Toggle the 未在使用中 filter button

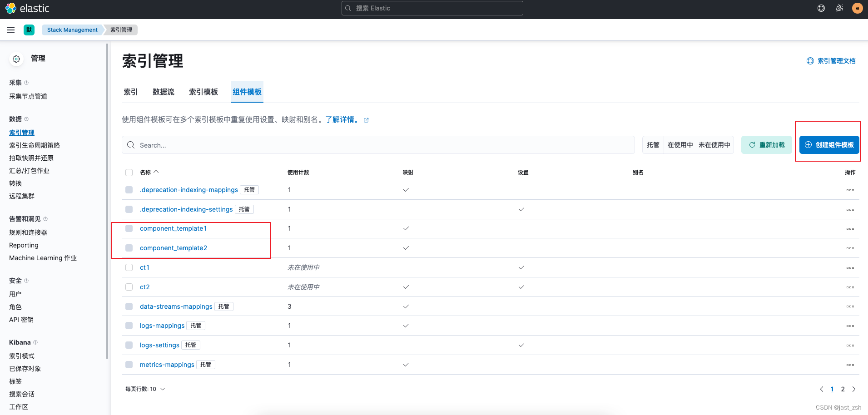[714, 145]
